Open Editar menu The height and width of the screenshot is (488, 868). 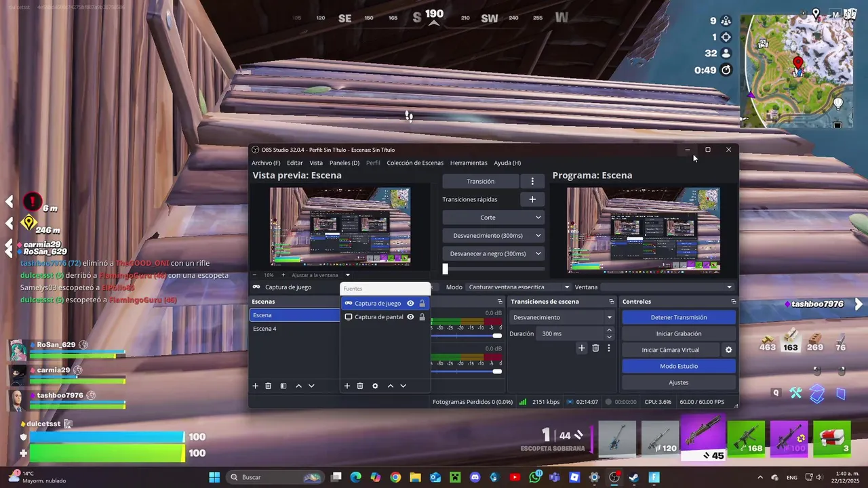295,163
